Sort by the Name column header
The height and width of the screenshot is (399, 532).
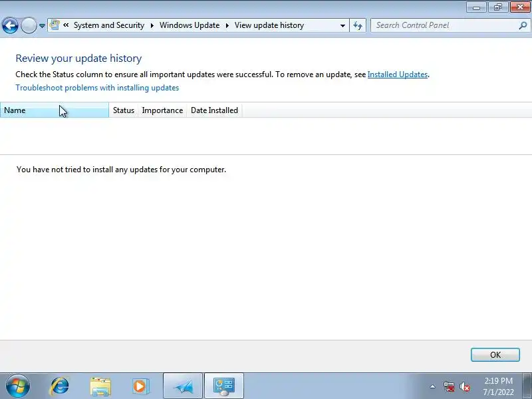55,110
